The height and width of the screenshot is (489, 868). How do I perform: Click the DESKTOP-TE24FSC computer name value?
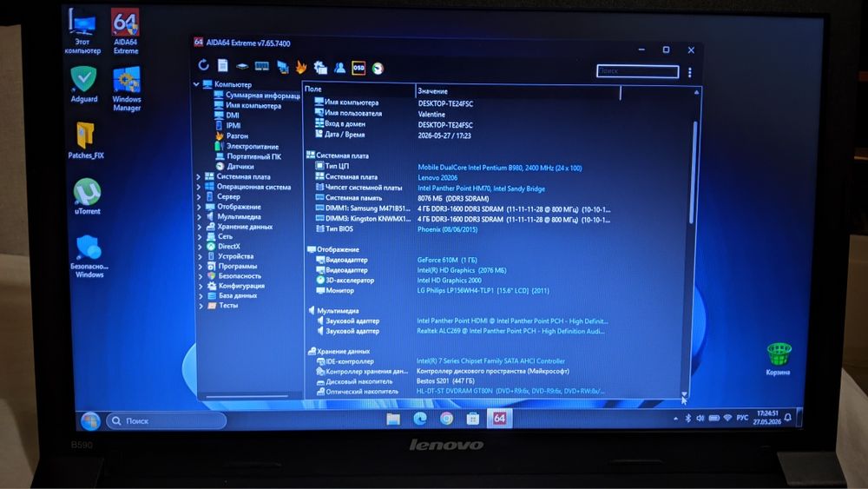(445, 103)
